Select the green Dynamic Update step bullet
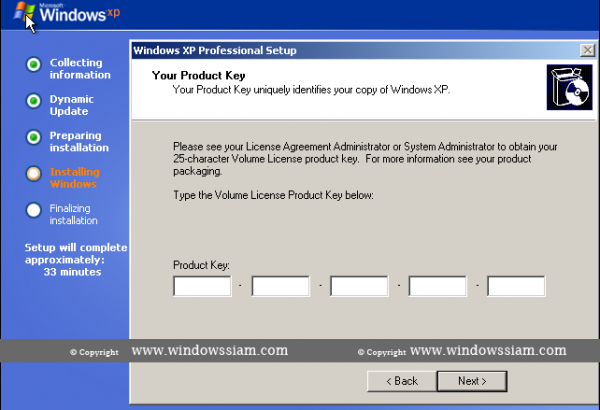The height and width of the screenshot is (410, 600). [34, 101]
